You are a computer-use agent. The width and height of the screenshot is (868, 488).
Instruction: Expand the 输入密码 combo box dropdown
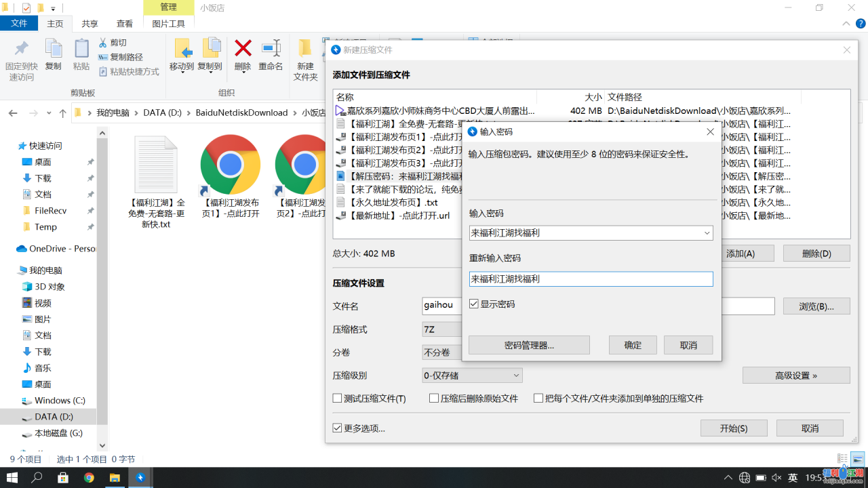[x=707, y=232]
